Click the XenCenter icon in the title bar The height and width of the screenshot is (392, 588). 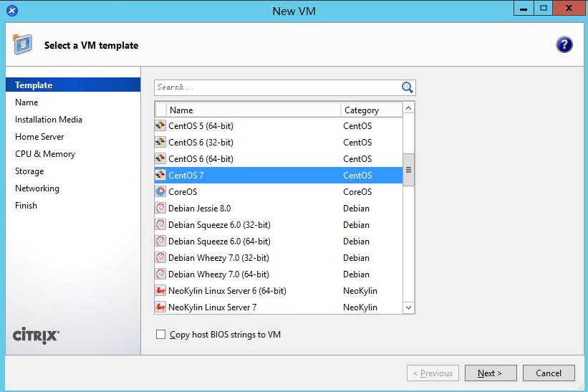pyautogui.click(x=12, y=11)
